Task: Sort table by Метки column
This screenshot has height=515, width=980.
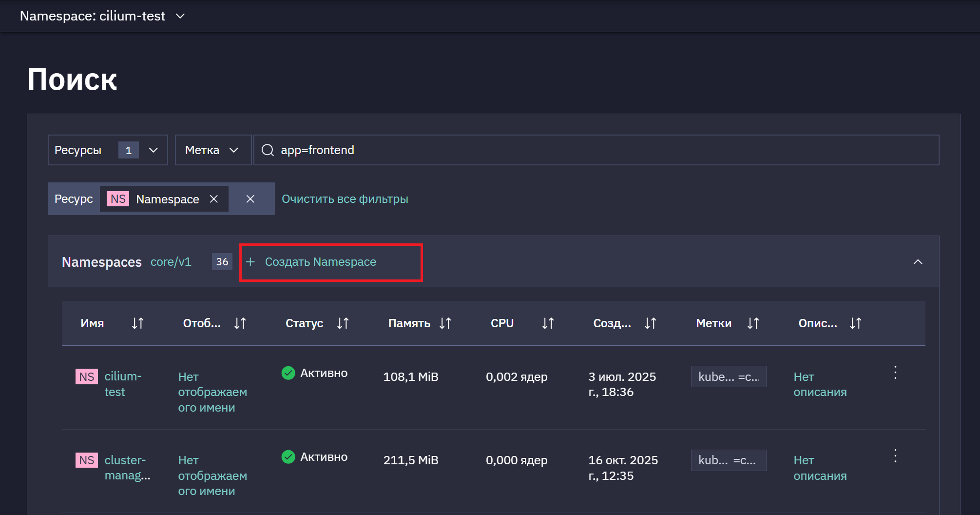Action: pos(753,323)
